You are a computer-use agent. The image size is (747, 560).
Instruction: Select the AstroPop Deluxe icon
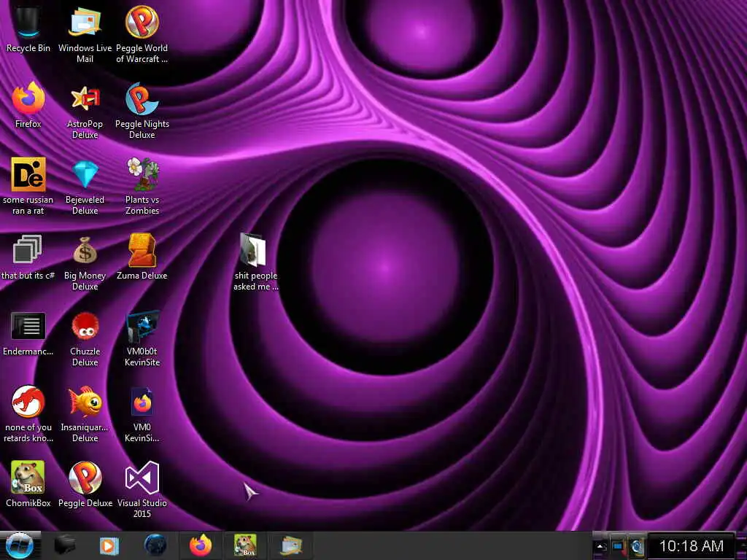[x=85, y=111]
